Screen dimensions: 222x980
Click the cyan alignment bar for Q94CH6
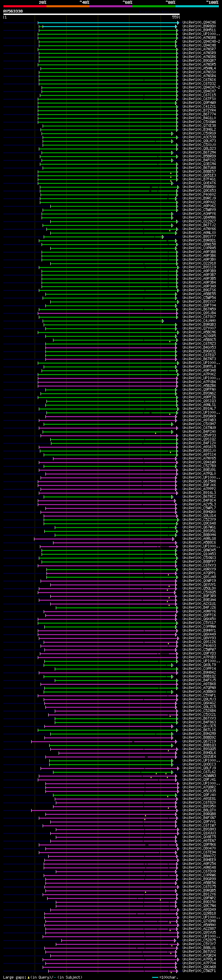point(108,23)
